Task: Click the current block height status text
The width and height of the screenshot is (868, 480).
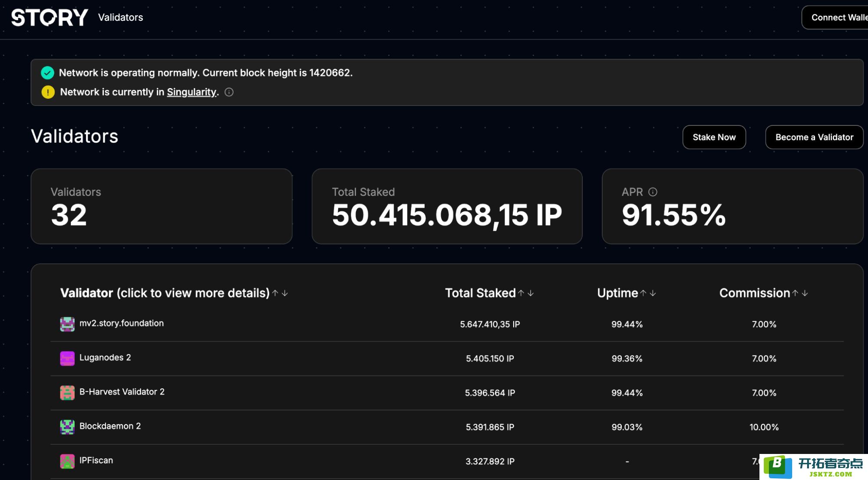Action: pyautogui.click(x=205, y=72)
